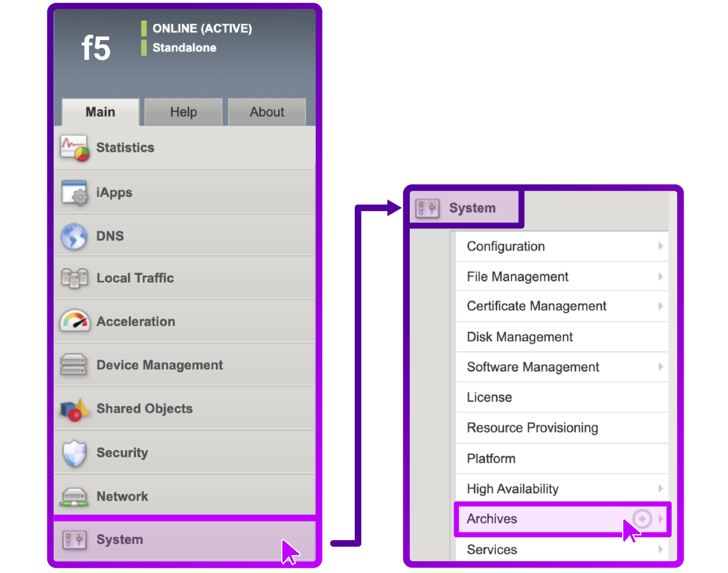Expand the File Management submenu
The image size is (728, 573).
point(660,276)
